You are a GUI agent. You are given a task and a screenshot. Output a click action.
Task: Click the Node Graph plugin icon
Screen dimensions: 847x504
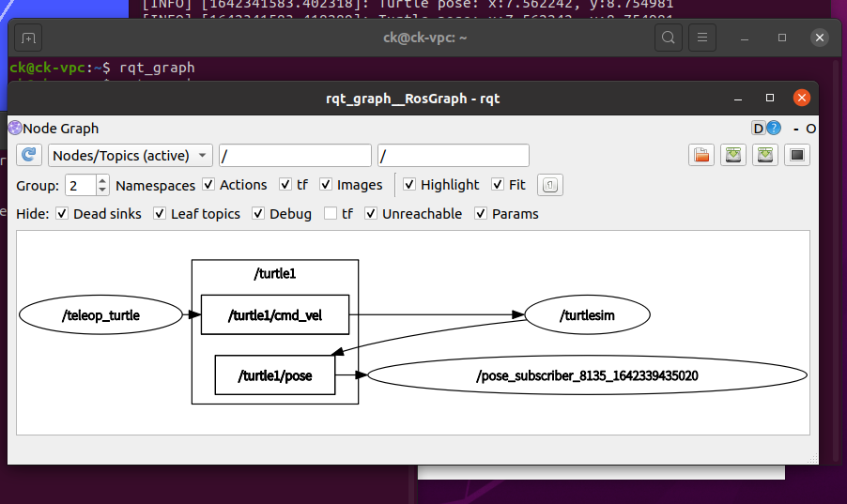[15, 128]
